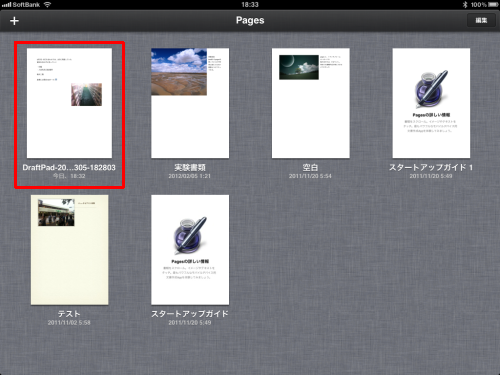Tap the SoftBank carrier label
This screenshot has width=500, height=375.
click(x=26, y=5)
